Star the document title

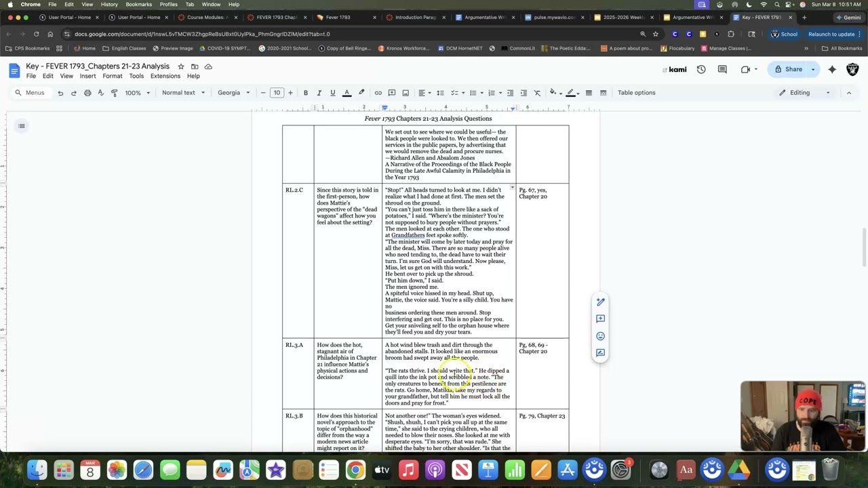(181, 66)
